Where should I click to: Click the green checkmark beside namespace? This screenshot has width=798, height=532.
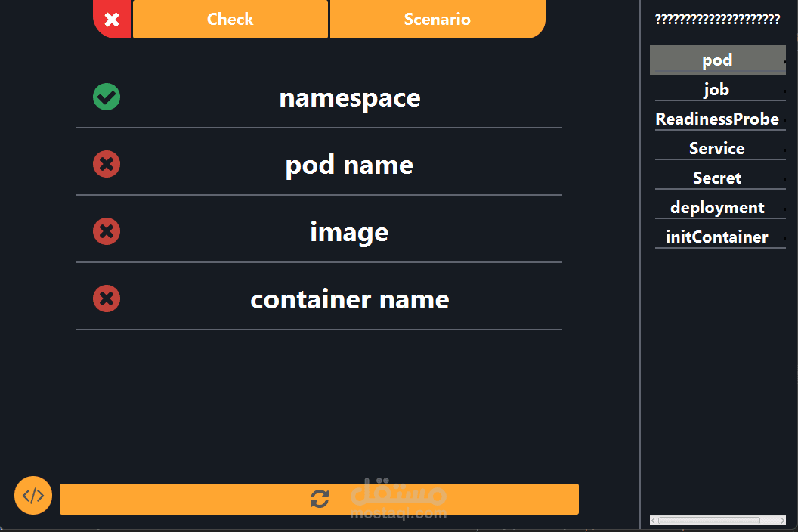(x=107, y=97)
